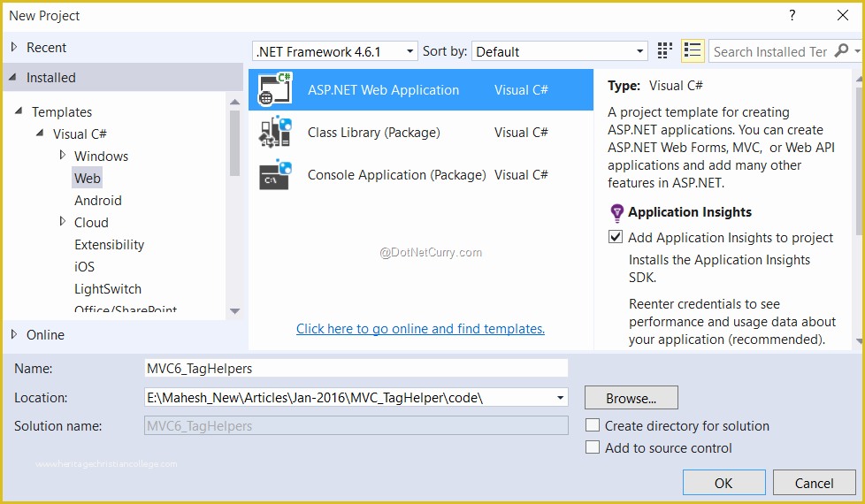Viewport: 865px width, 504px height.
Task: Select the iOS template category
Action: tap(84, 266)
